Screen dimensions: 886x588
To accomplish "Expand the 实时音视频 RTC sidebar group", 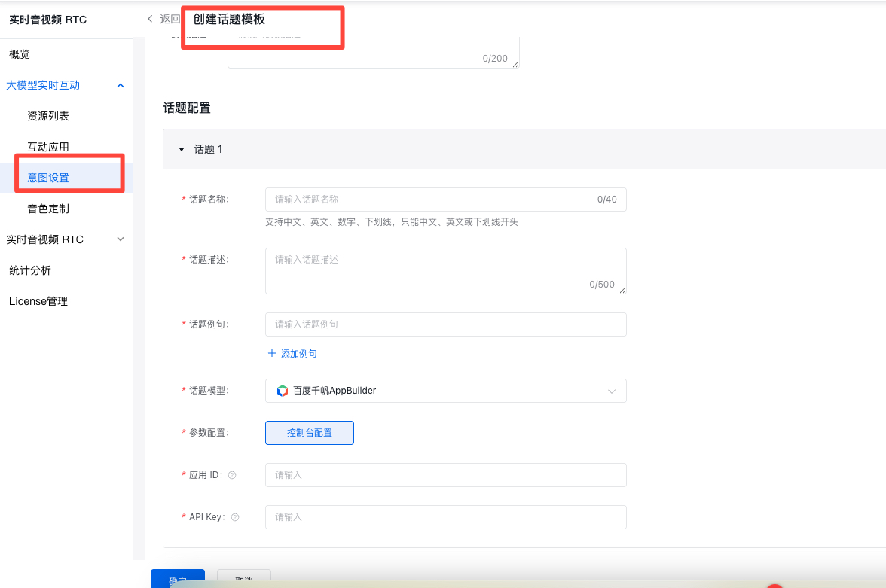I will pyautogui.click(x=121, y=239).
